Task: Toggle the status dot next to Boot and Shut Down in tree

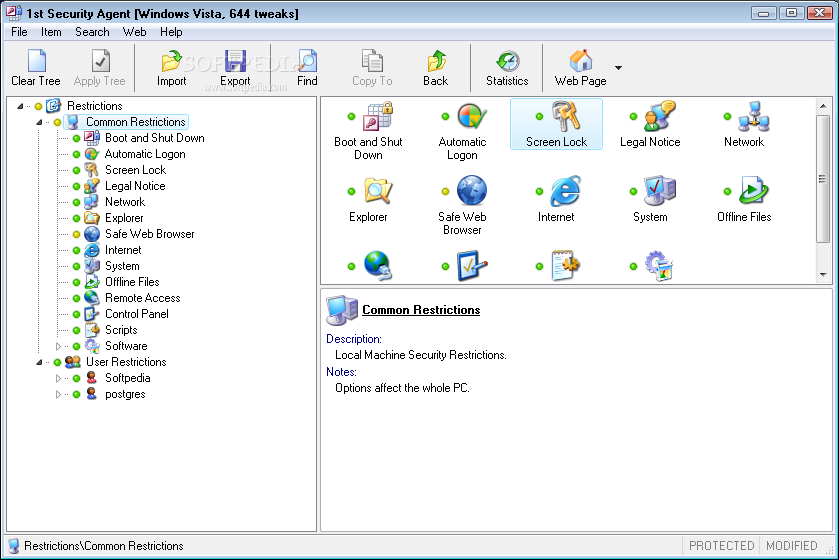Action: pyautogui.click(x=77, y=139)
